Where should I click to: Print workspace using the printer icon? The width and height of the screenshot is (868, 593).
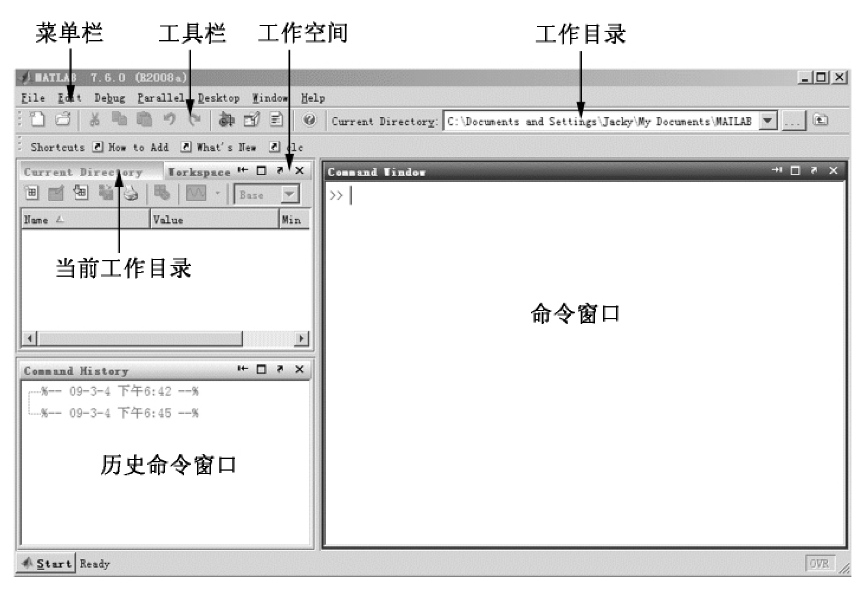click(x=130, y=193)
